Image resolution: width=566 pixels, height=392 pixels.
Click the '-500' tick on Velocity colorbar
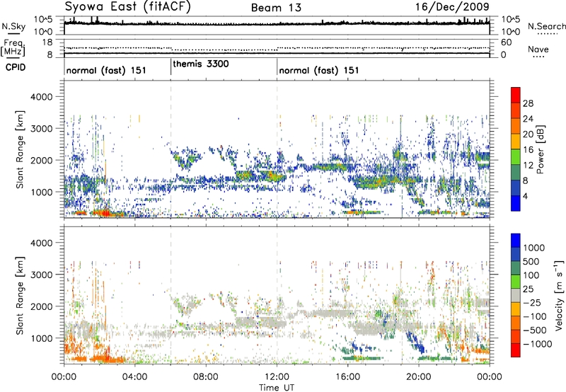point(535,330)
